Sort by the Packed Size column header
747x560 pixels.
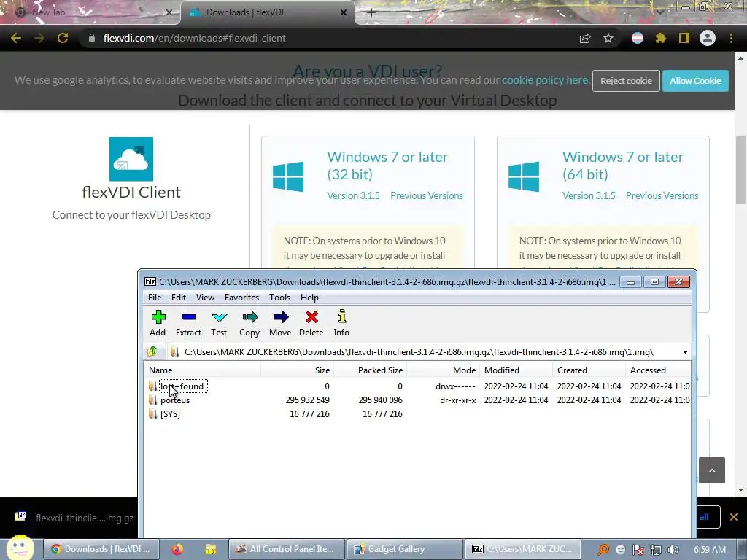(370, 370)
